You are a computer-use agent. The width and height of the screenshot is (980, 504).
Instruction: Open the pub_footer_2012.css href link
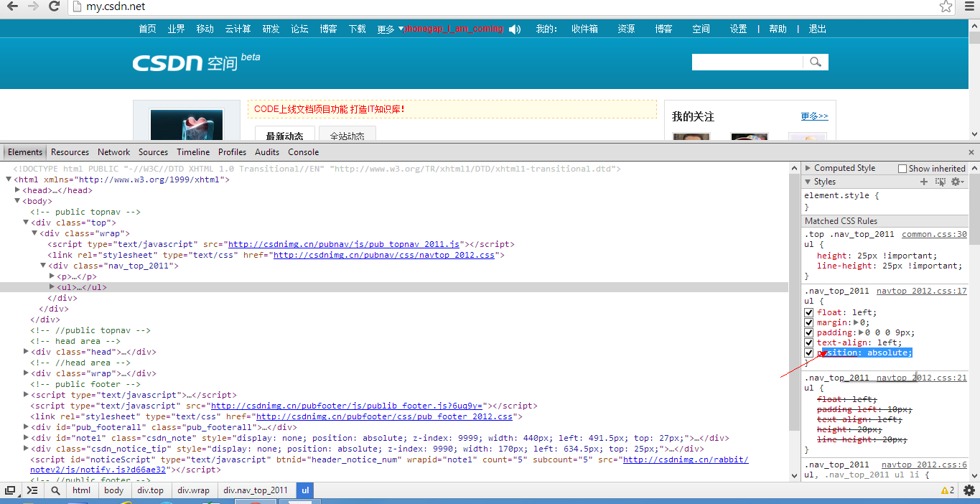(x=384, y=416)
